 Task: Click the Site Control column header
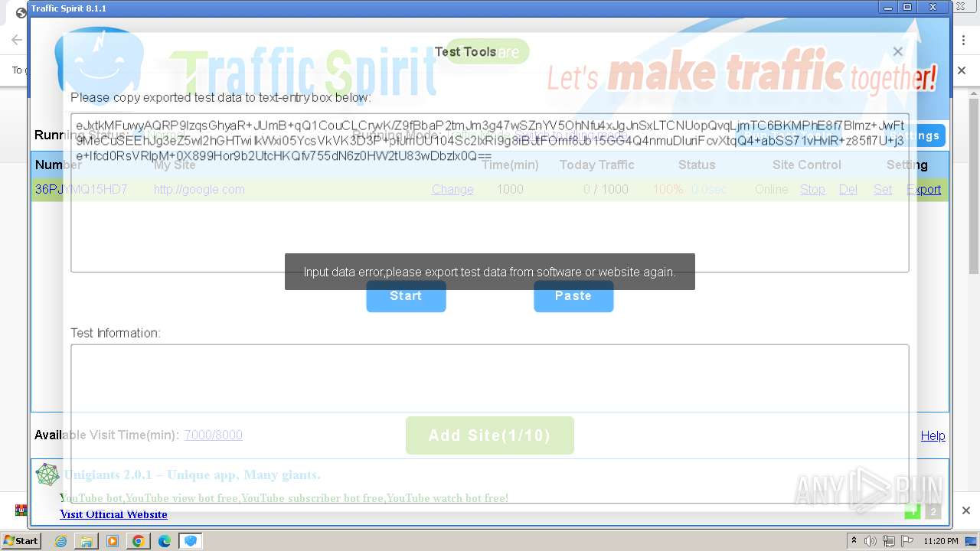(x=806, y=165)
